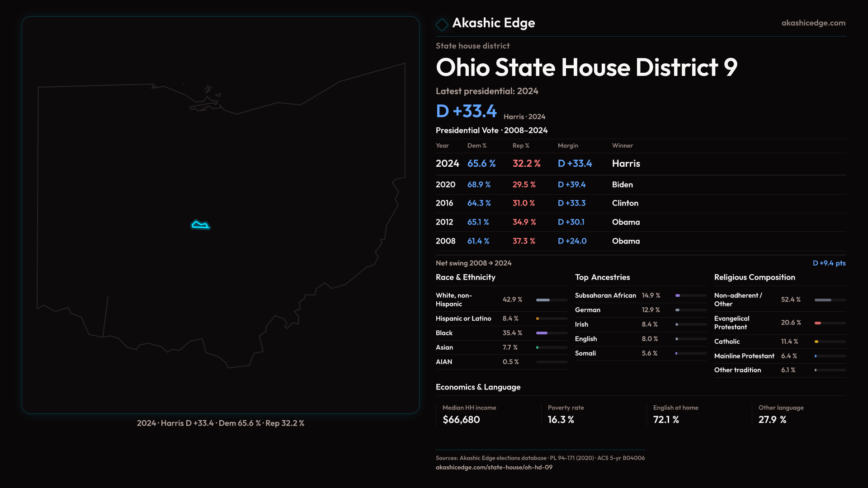Click the Margin column header
This screenshot has width=868, height=488.
coord(568,145)
